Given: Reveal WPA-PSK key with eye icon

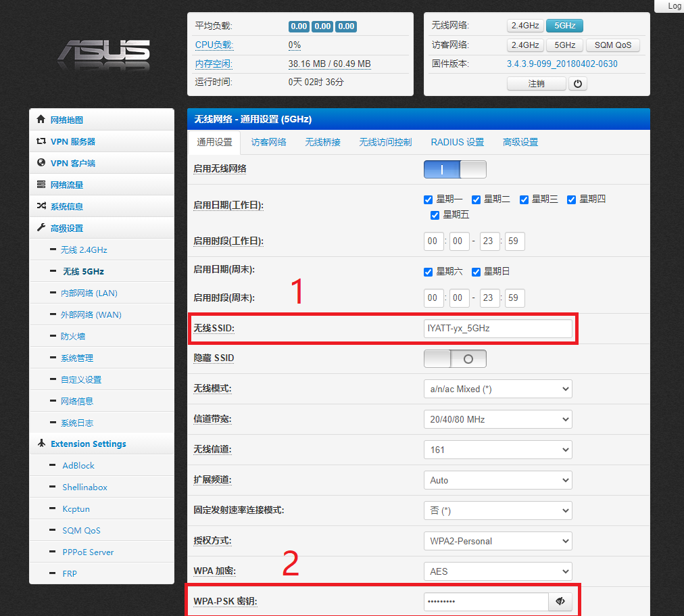Looking at the screenshot, I should click(x=560, y=601).
